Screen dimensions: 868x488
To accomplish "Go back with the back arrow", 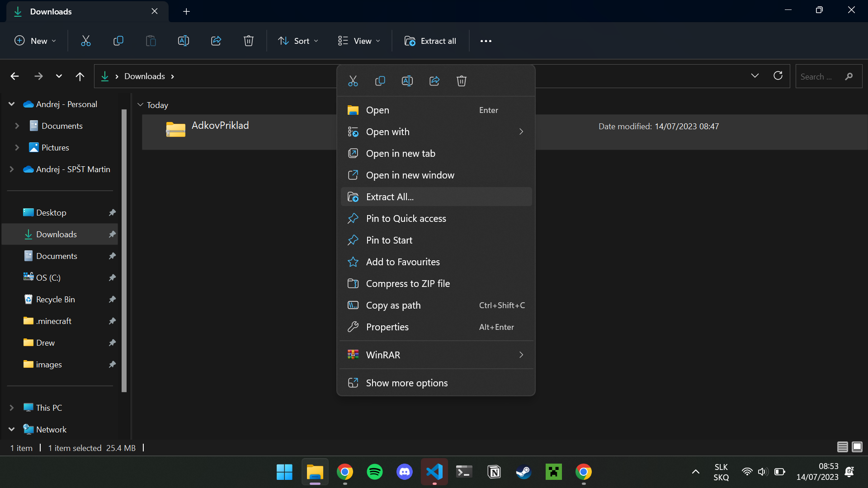I will coord(14,76).
